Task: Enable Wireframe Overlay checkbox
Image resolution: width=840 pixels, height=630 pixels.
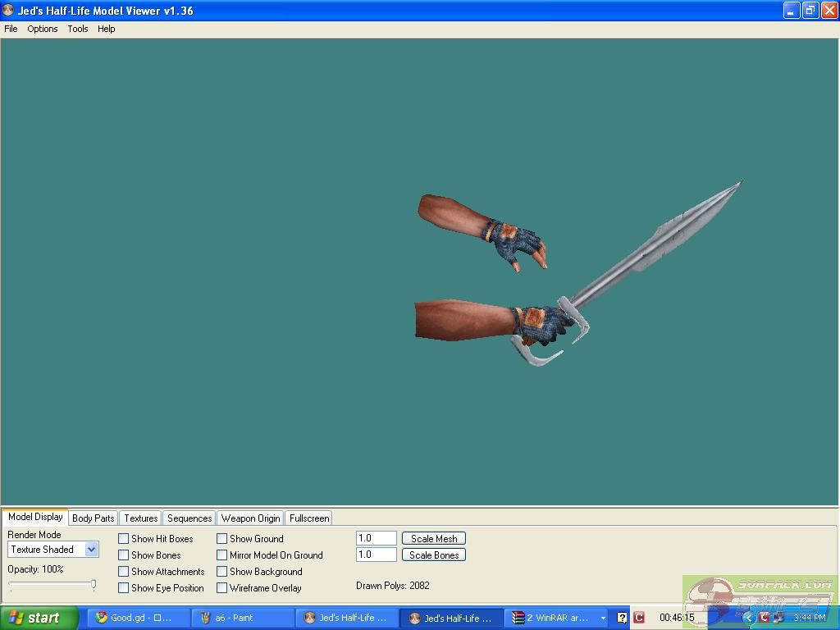Action: [x=222, y=588]
